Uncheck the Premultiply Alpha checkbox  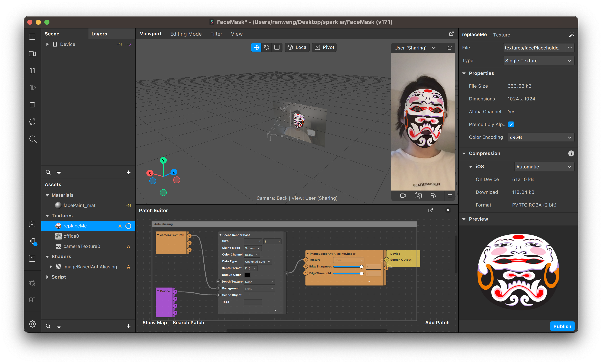click(x=511, y=124)
